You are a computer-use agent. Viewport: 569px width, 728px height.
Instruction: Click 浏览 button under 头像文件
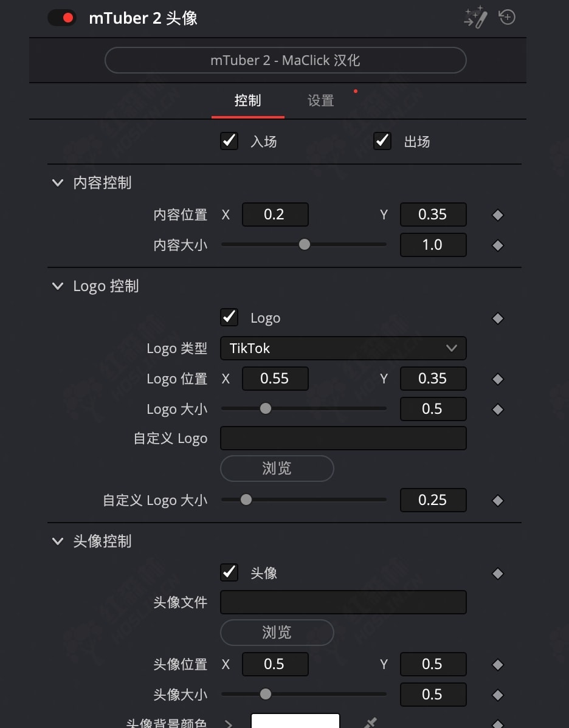(277, 633)
